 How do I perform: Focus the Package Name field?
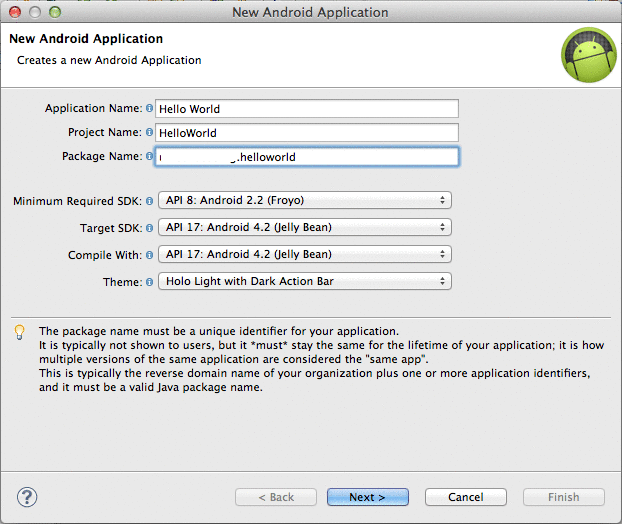[x=307, y=157]
